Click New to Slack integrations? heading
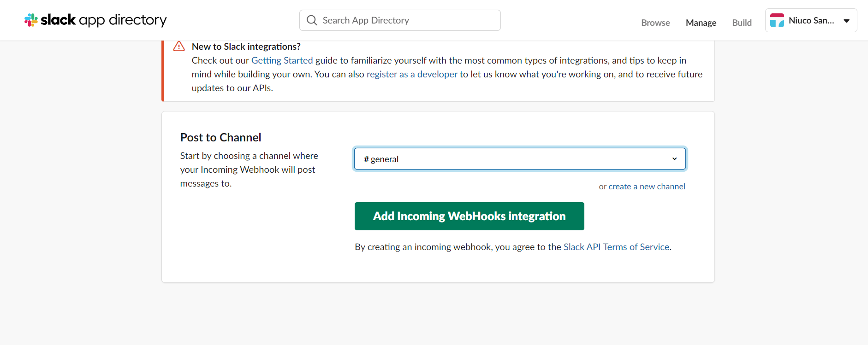 coord(246,47)
